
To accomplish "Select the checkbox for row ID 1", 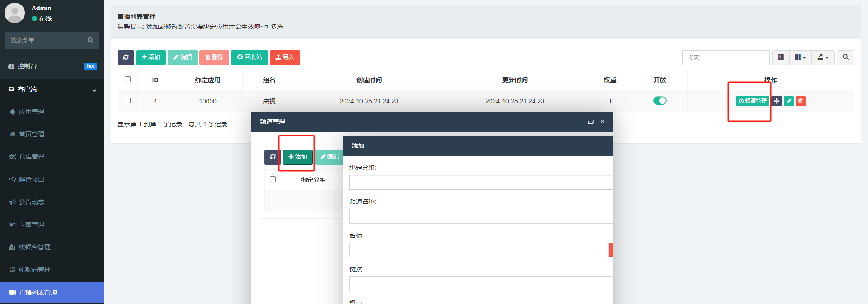I will (x=127, y=101).
